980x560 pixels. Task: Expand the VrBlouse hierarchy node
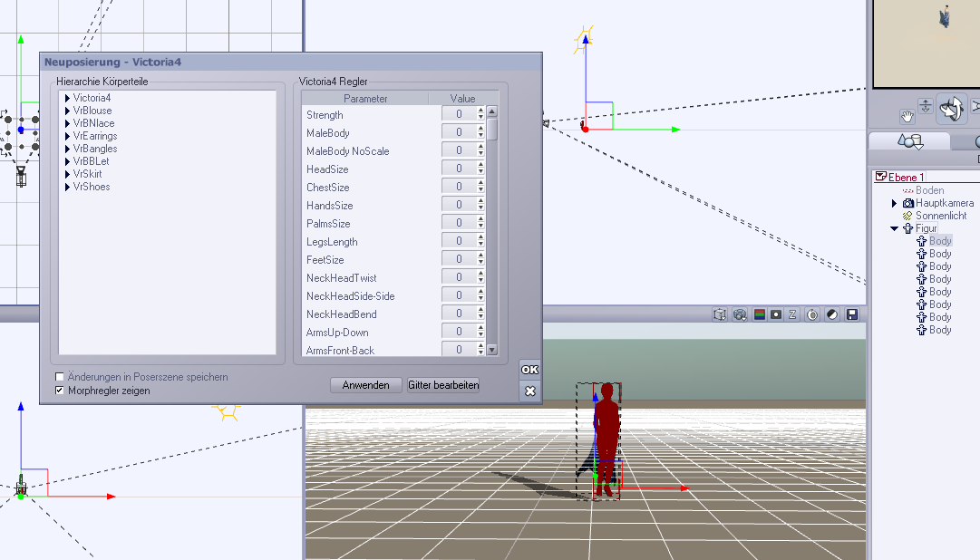[x=67, y=111]
